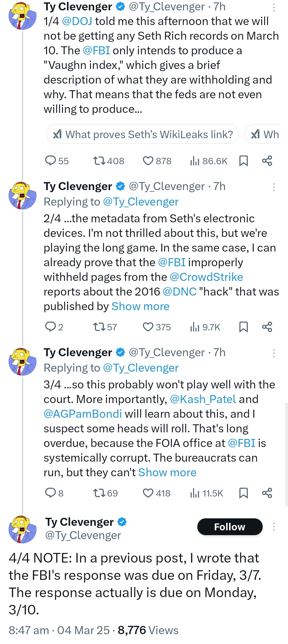The height and width of the screenshot is (644, 288).
Task: Follow Ty Clevenger
Action: coord(230,527)
